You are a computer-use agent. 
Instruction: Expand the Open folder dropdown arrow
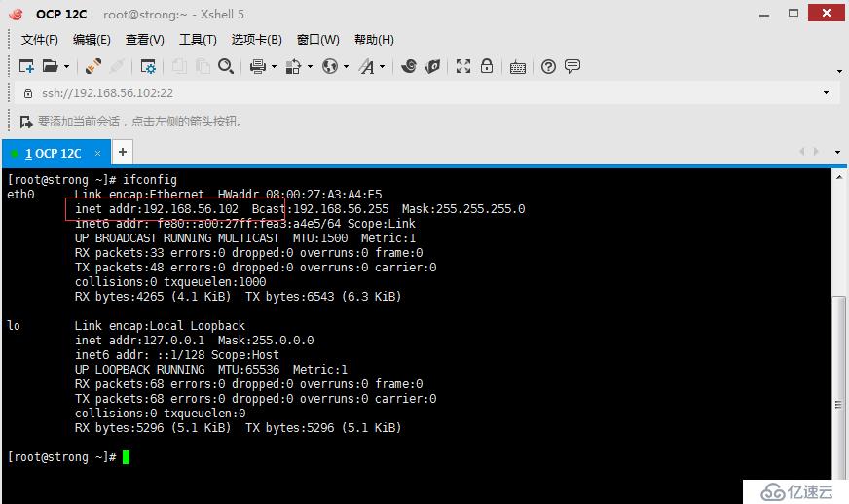pos(66,66)
